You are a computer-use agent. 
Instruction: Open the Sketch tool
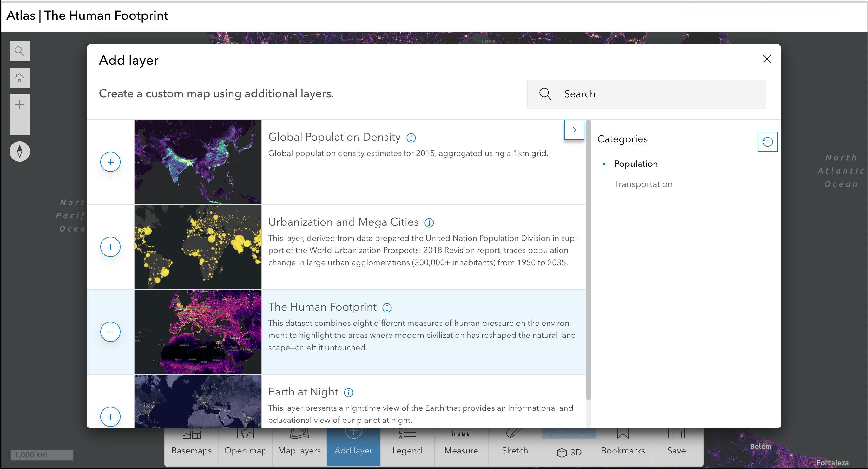[x=515, y=444]
